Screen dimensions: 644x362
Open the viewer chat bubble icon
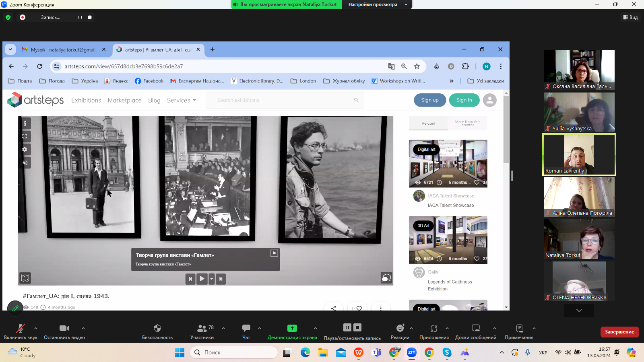[x=386, y=278]
